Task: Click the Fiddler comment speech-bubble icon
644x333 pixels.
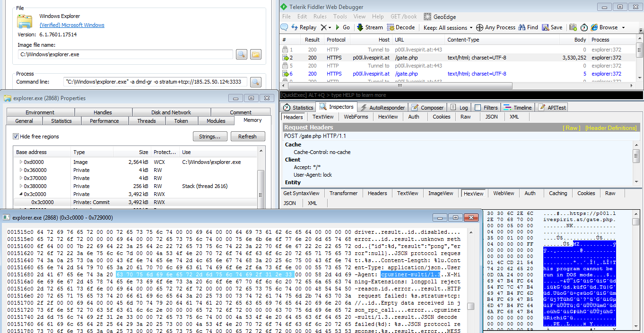Action: click(x=284, y=27)
